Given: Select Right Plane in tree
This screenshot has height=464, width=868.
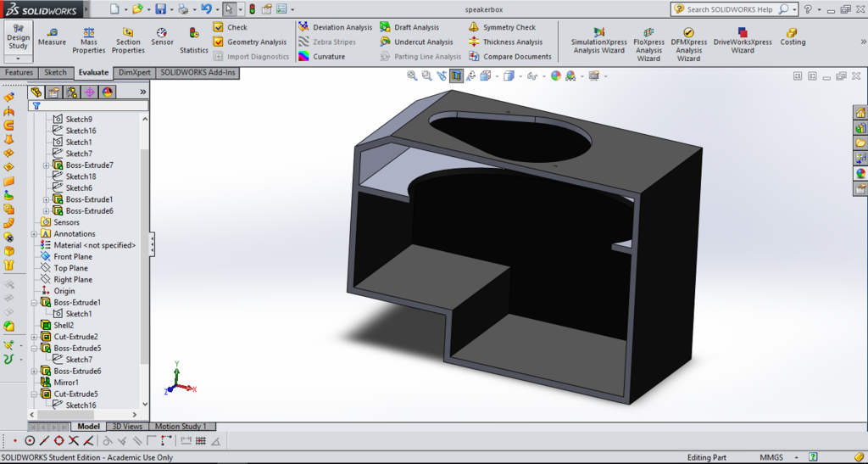Looking at the screenshot, I should (x=66, y=280).
